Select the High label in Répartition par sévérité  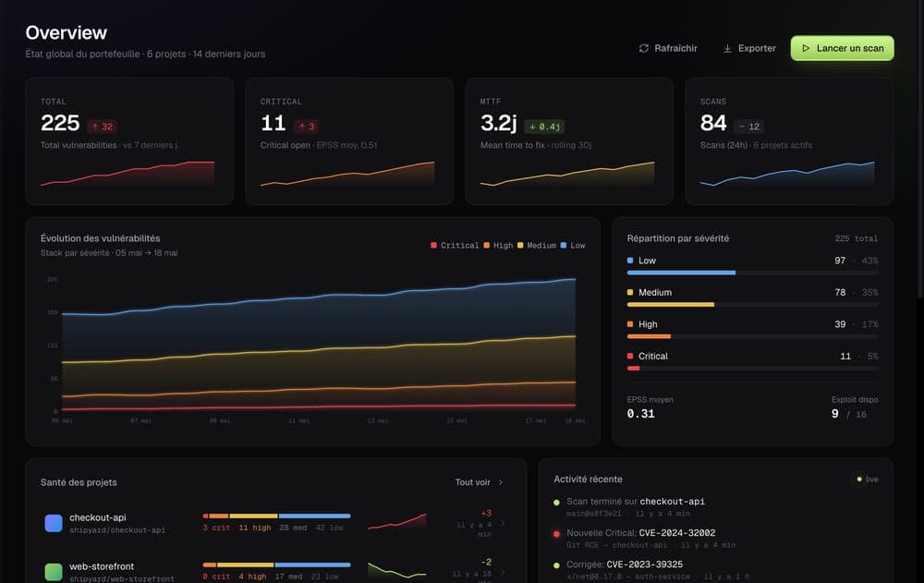coord(648,324)
